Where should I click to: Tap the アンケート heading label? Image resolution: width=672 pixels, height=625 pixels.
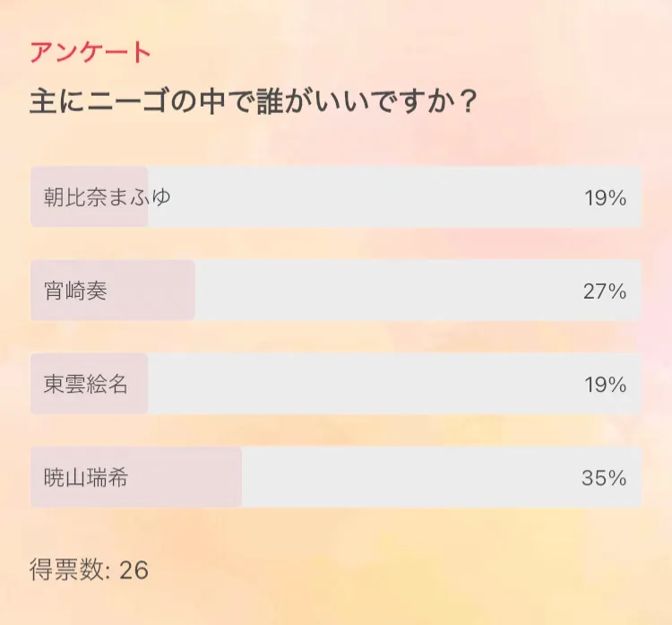tap(90, 53)
